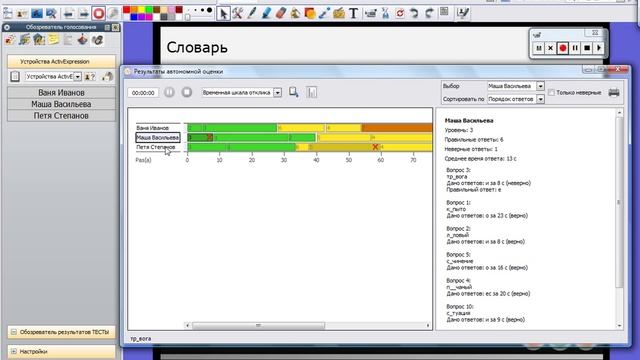This screenshot has height=360, width=640.
Task: Click black stop button in recorder panel
Action: [x=587, y=48]
